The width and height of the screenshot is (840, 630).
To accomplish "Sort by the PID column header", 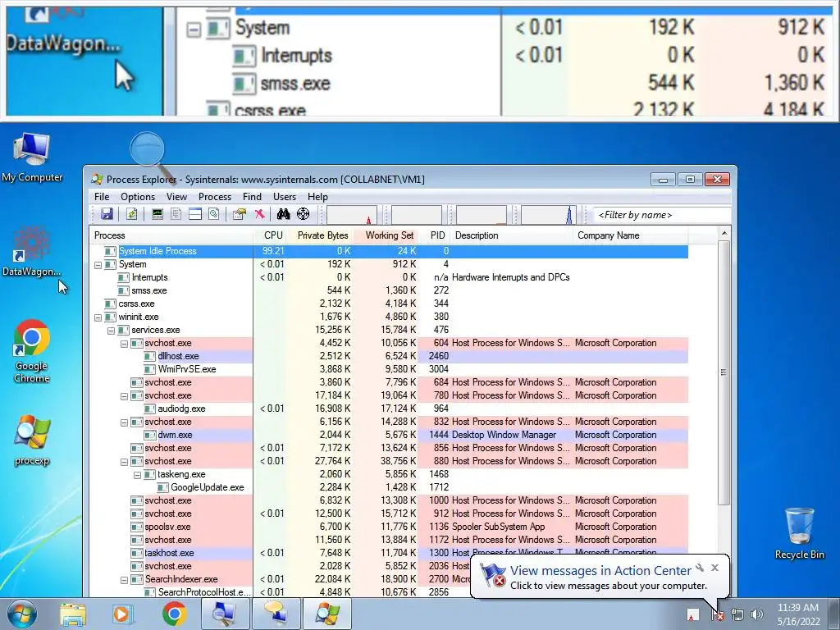I will pos(435,235).
